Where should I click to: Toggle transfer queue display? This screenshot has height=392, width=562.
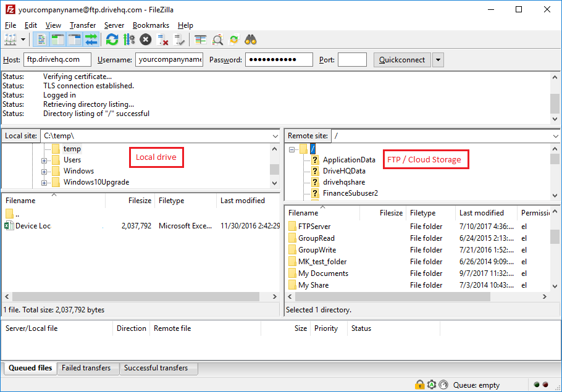coord(91,40)
